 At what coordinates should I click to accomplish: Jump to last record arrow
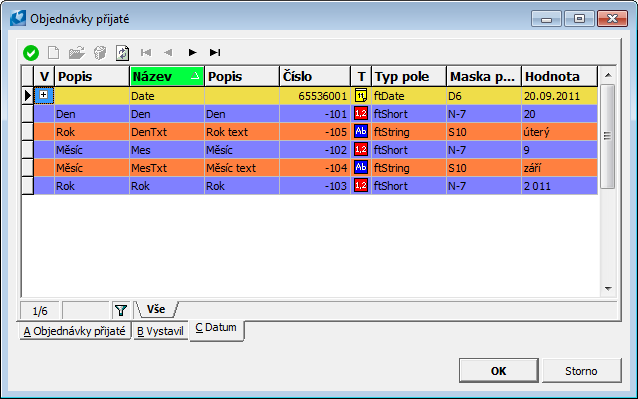coord(215,52)
